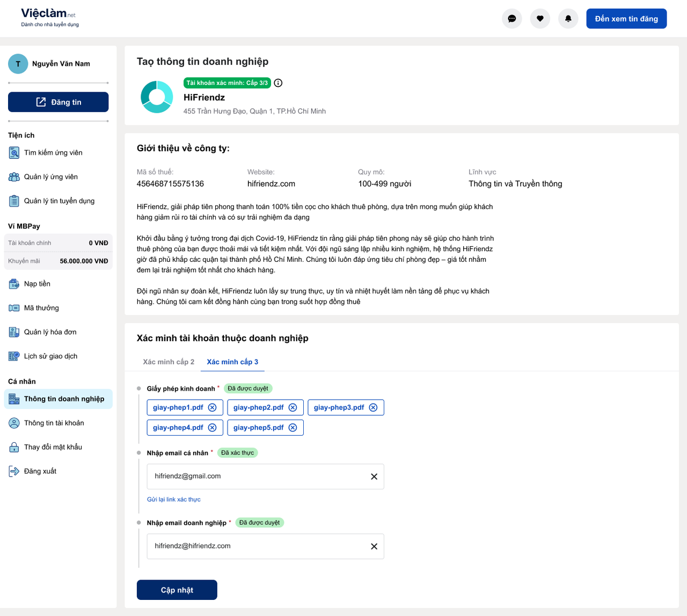Click the Quản lý tin tuyển dụng clipboard icon
Viewport: 687px width, 616px height.
(x=14, y=201)
